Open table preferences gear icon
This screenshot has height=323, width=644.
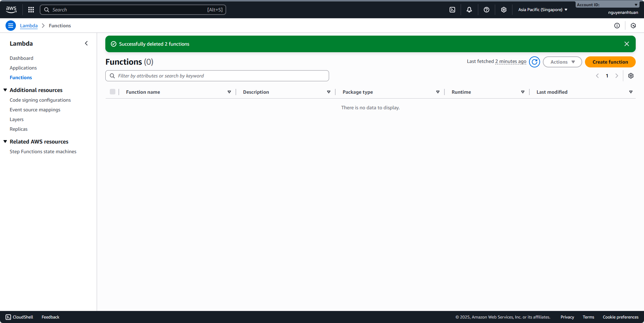coord(631,76)
